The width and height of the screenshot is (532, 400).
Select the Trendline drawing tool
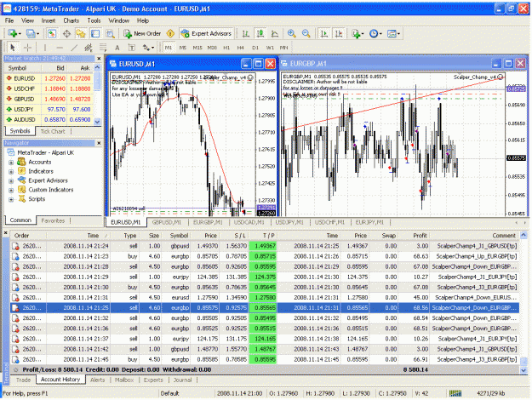[x=74, y=48]
